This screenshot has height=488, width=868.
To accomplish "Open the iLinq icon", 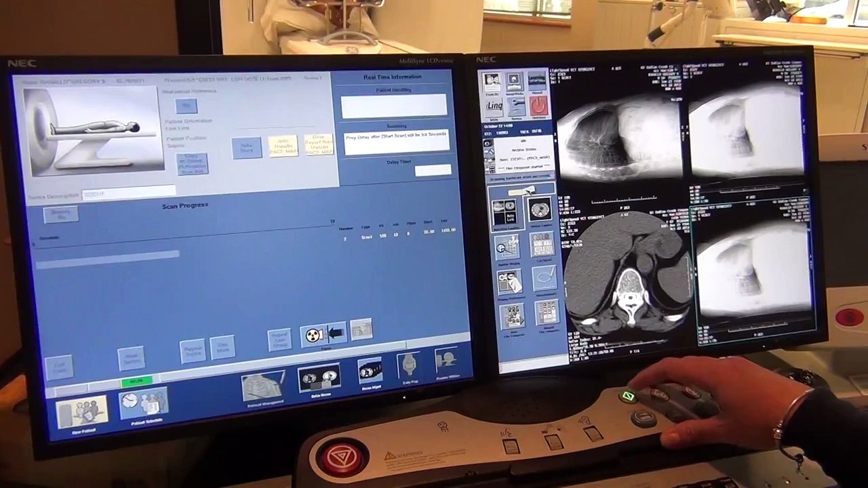I will click(493, 106).
